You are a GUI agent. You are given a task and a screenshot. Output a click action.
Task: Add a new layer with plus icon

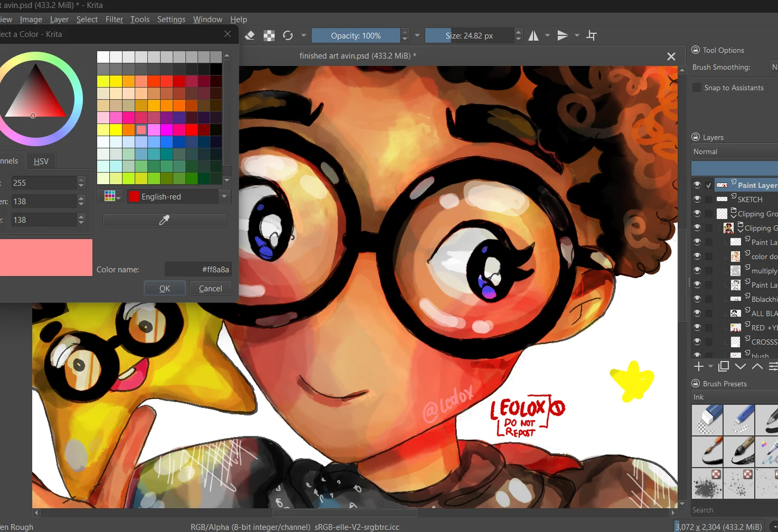[x=698, y=366]
